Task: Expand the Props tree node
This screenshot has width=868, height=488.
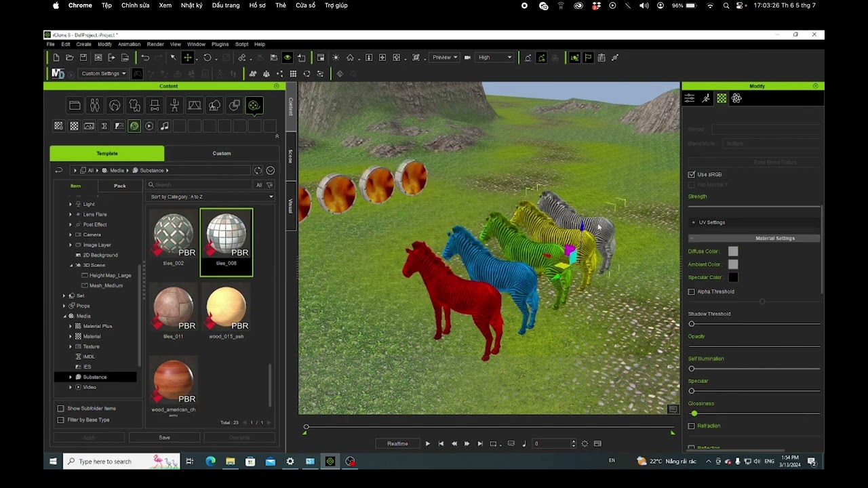Action: point(64,306)
